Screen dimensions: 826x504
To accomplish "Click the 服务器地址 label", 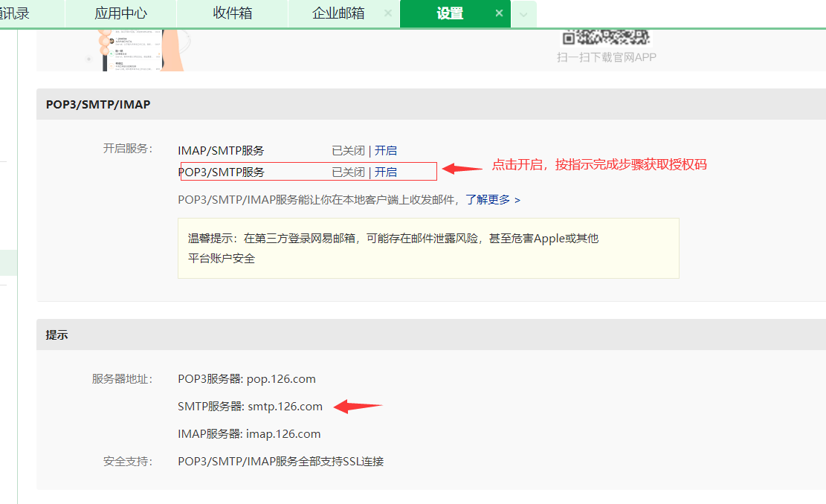I will tap(122, 379).
